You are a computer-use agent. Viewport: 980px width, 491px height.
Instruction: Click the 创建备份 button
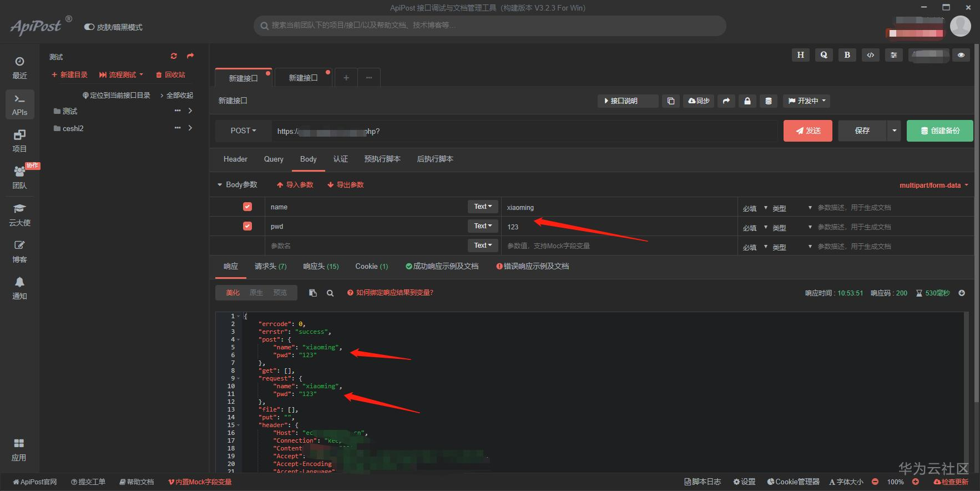pyautogui.click(x=940, y=131)
